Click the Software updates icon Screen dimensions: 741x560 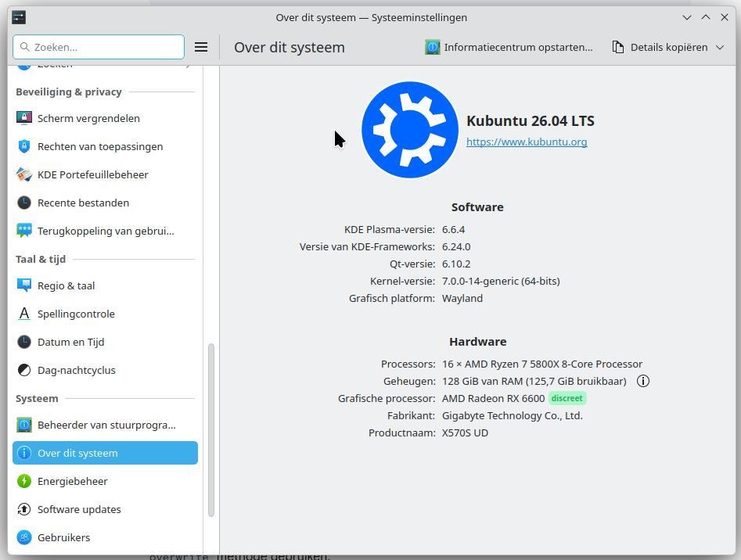[24, 509]
